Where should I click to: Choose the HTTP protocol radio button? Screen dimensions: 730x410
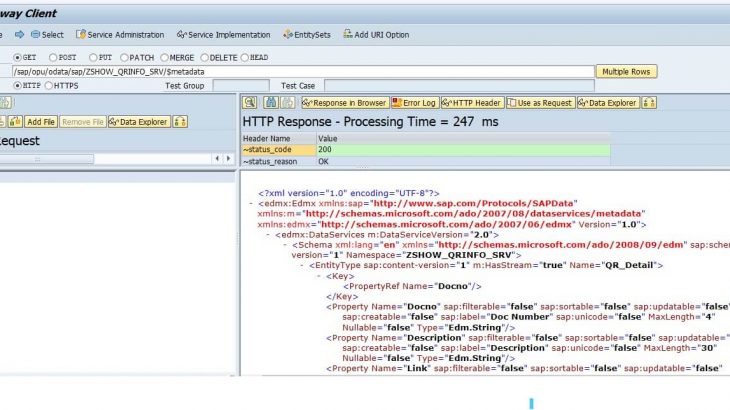tap(17, 85)
